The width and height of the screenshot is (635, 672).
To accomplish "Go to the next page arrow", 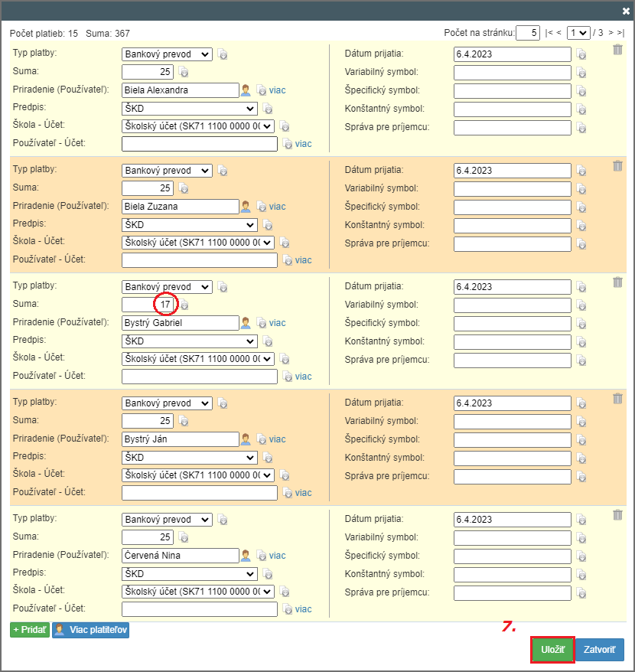I will (x=611, y=33).
